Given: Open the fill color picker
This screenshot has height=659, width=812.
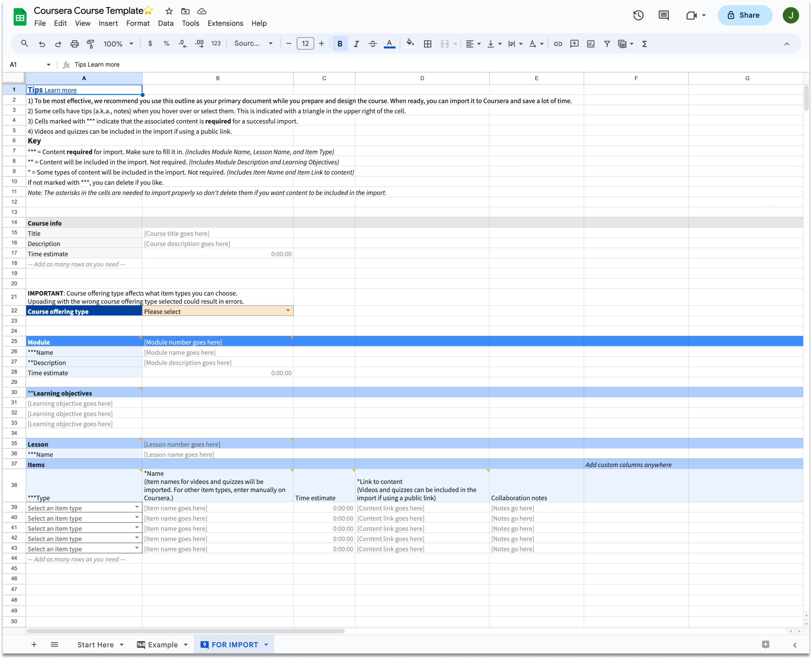Looking at the screenshot, I should [x=410, y=44].
